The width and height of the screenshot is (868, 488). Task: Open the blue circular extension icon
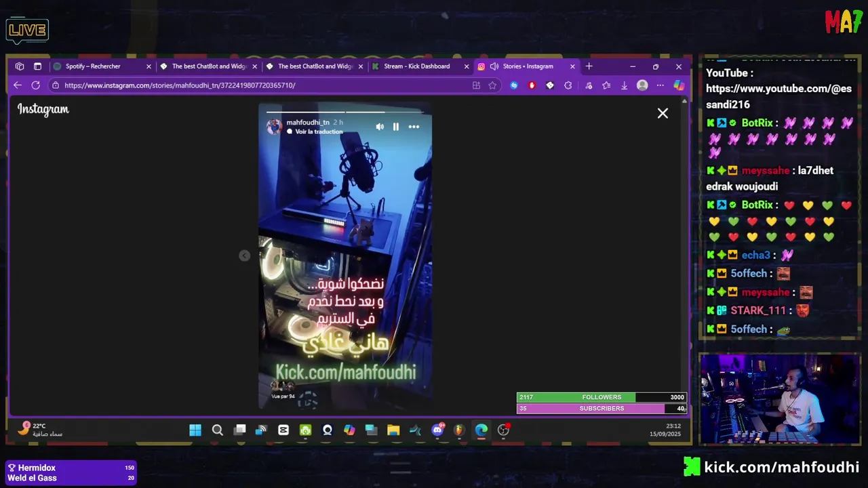pos(514,85)
